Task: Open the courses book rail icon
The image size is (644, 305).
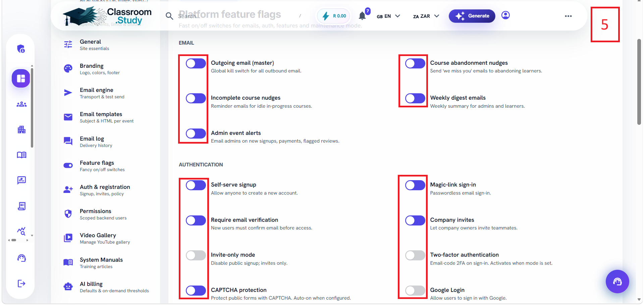Action: 21,155
